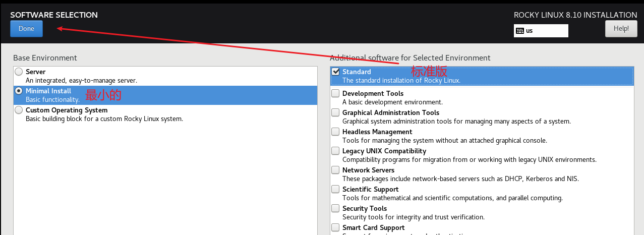Viewport: 644px width, 235px height.
Task: Enable the Security Tools checkbox
Action: click(x=335, y=208)
